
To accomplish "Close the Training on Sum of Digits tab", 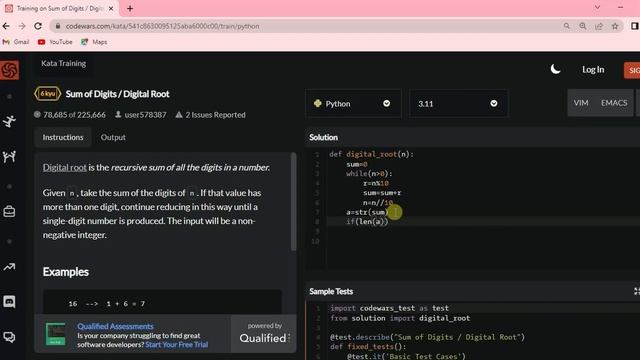I will point(111,8).
